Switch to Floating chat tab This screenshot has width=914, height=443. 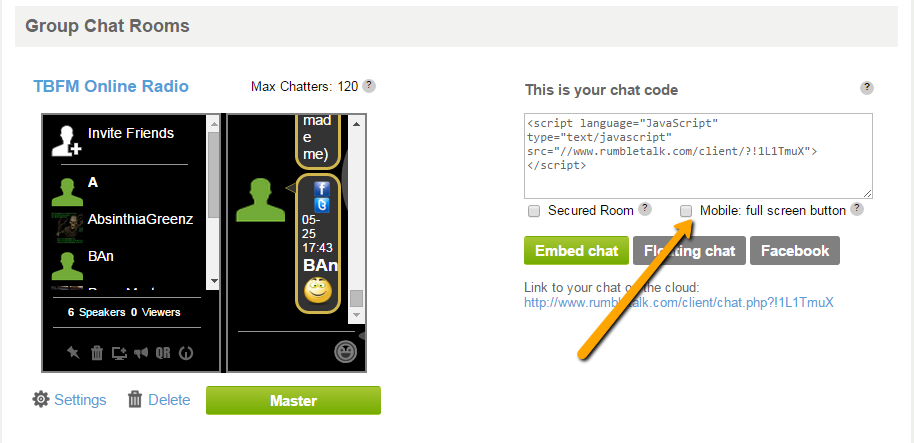pyautogui.click(x=690, y=251)
